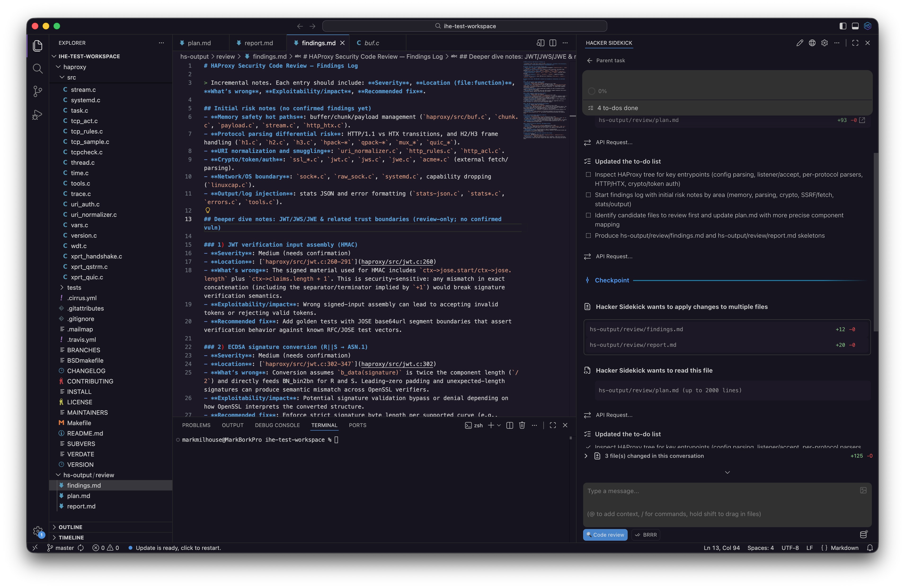Open the PROBLEMS panel tab
Screen dimensions: 905x588
[196, 425]
